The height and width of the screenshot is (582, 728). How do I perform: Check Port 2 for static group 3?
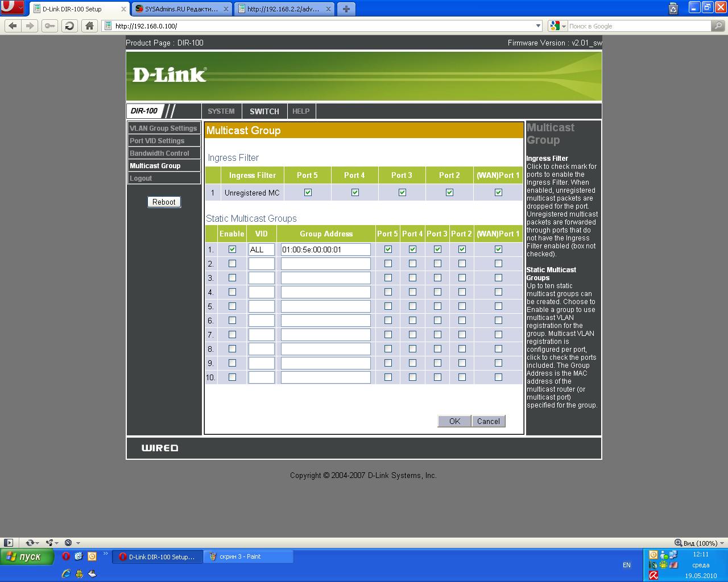(462, 278)
